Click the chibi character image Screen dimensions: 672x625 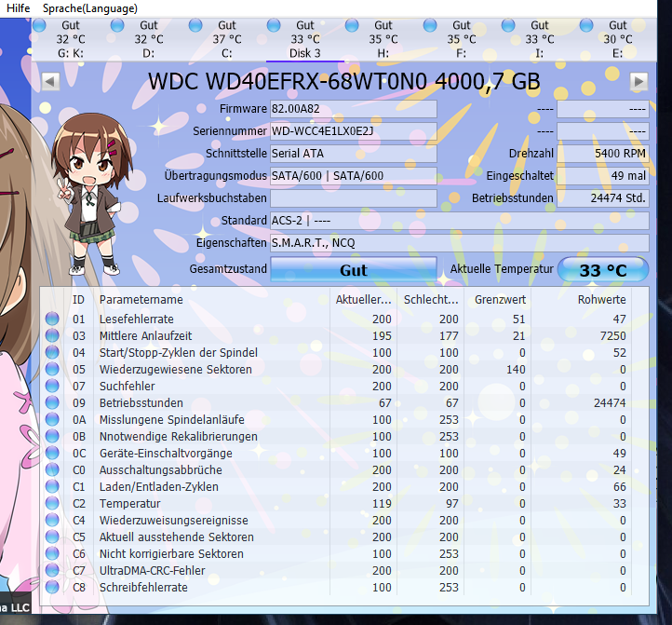(92, 194)
